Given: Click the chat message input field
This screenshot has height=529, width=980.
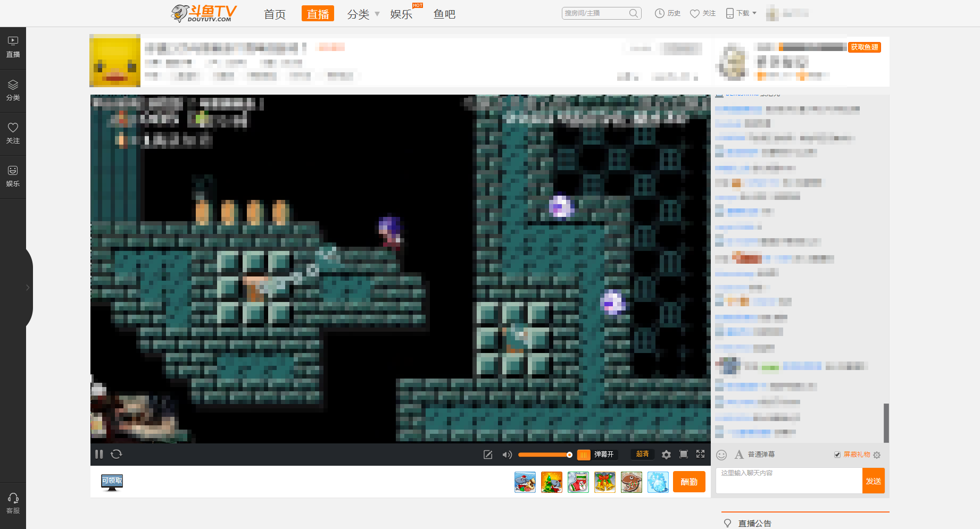Looking at the screenshot, I should (789, 481).
